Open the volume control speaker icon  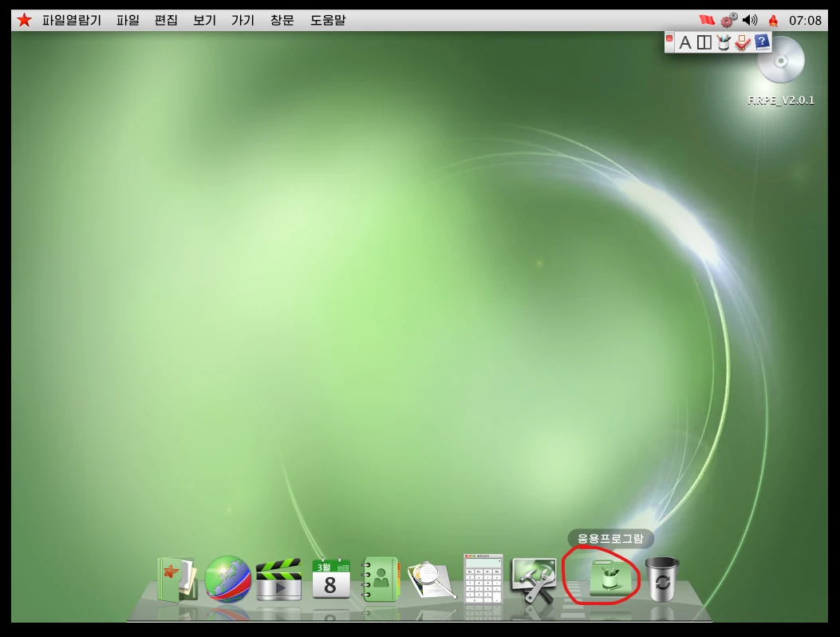750,20
